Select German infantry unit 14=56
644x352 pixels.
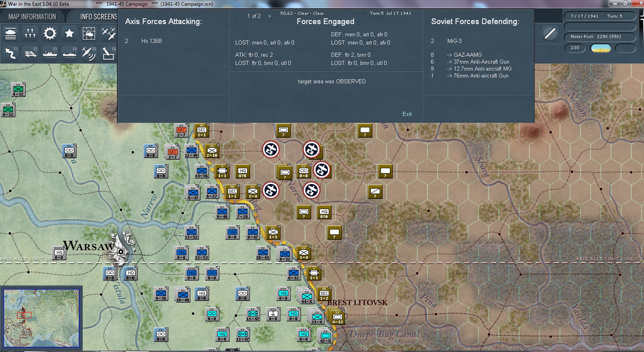click(x=201, y=171)
